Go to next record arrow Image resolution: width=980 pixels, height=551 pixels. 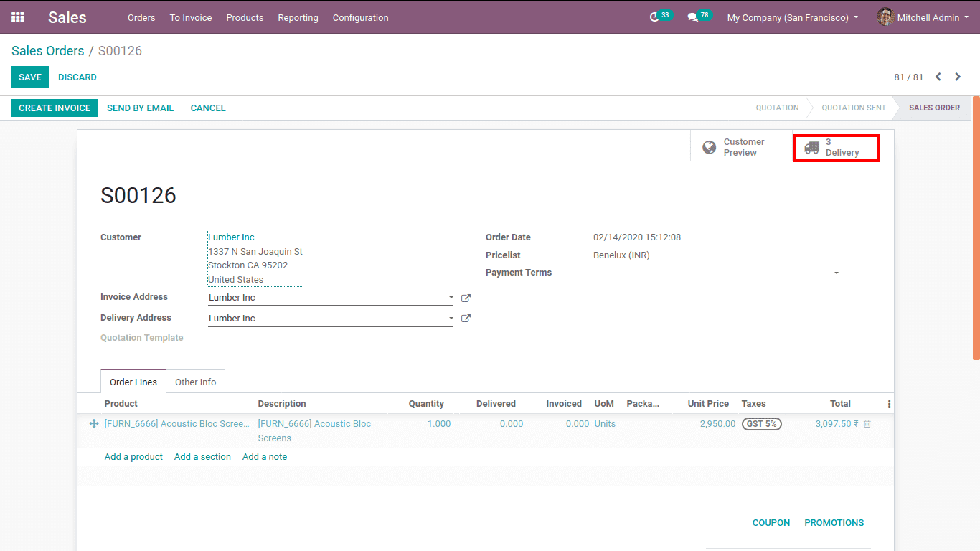[x=958, y=77]
